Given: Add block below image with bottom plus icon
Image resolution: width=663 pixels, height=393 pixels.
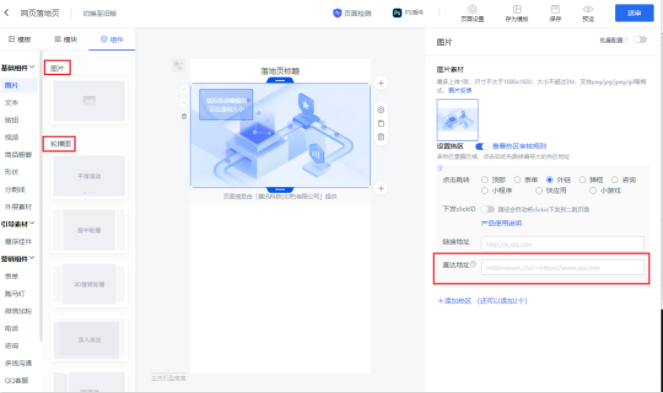Looking at the screenshot, I should pos(381,188).
